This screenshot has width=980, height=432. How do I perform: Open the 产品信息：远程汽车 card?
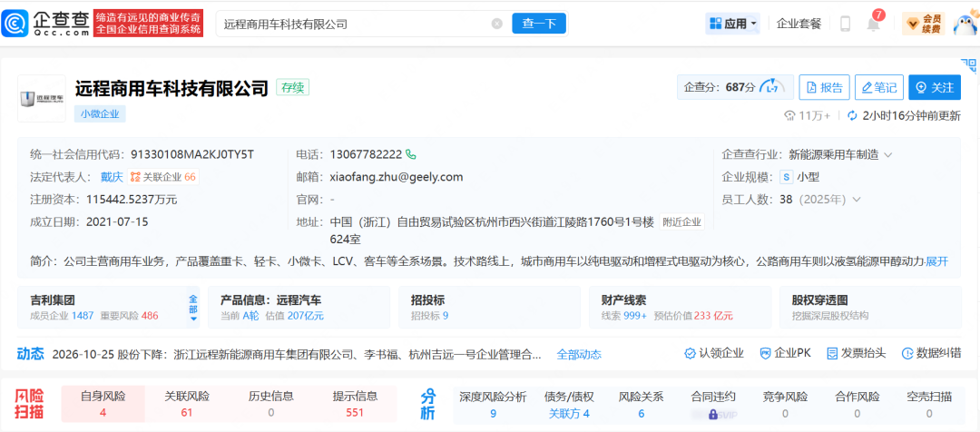click(x=299, y=308)
